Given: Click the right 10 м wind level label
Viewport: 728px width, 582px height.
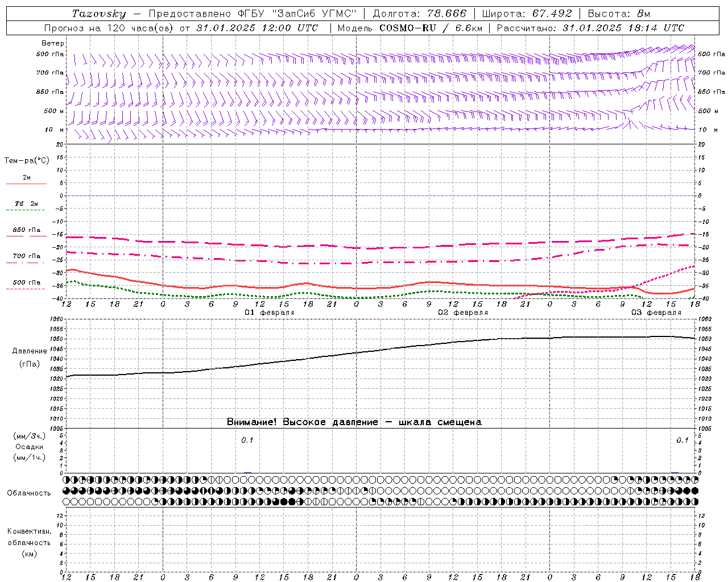Looking at the screenshot, I should (708, 130).
